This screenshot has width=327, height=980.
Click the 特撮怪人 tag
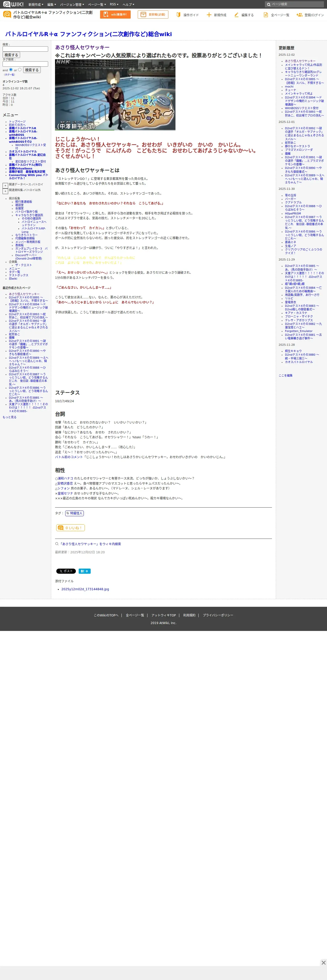[x=74, y=513]
